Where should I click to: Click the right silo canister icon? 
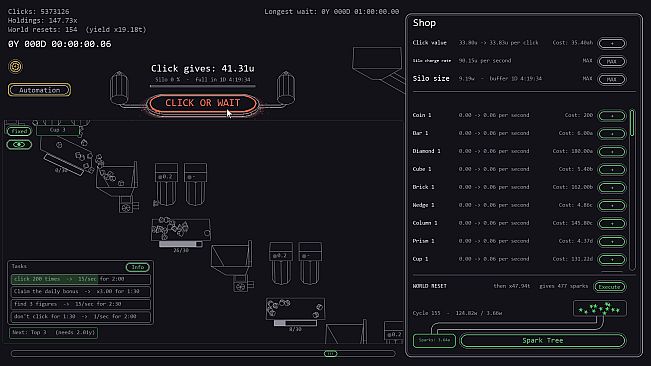click(286, 88)
